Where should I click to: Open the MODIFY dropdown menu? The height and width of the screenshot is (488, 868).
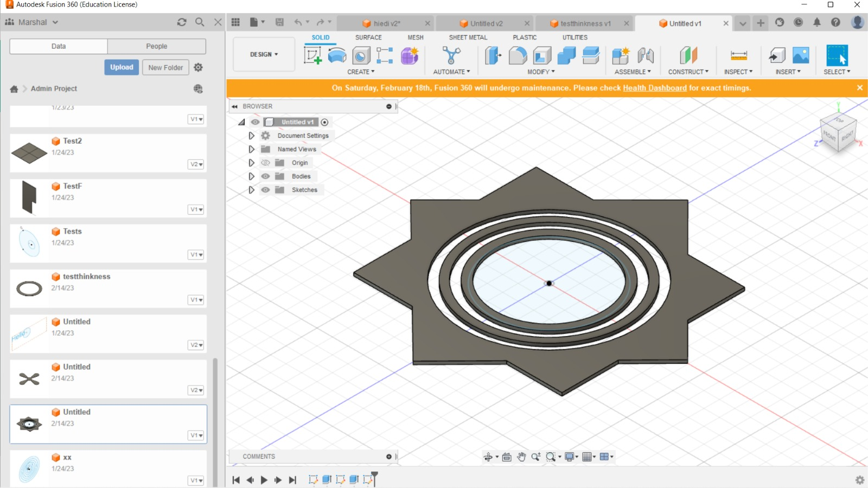541,72
